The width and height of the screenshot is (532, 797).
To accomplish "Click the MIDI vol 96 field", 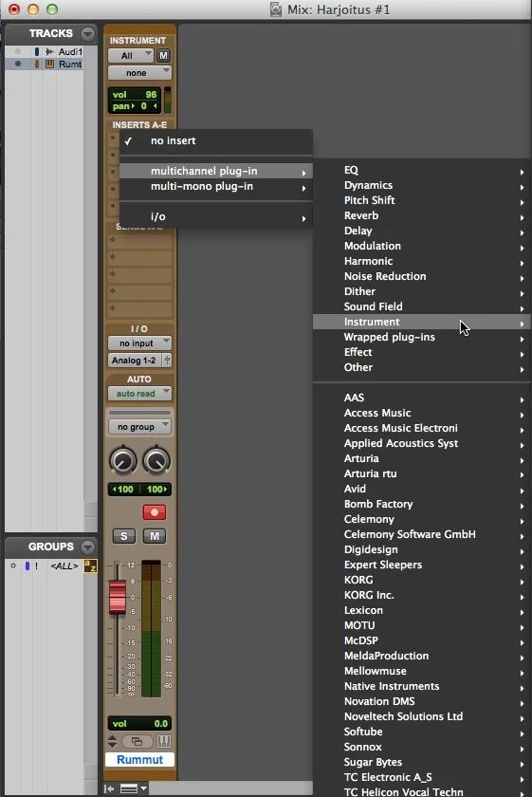I will [135, 95].
